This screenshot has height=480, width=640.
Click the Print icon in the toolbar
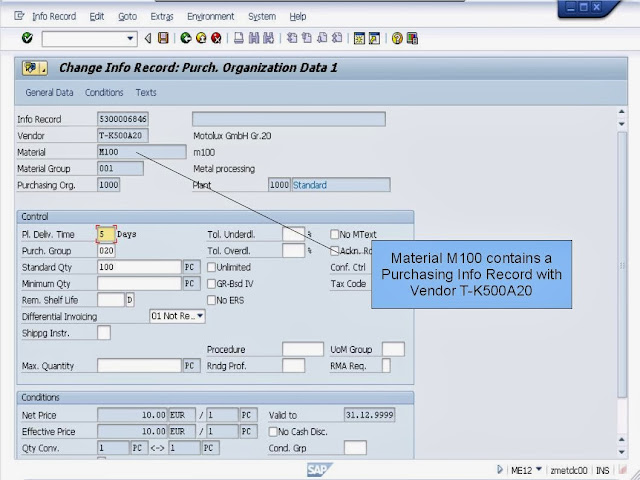click(239, 38)
